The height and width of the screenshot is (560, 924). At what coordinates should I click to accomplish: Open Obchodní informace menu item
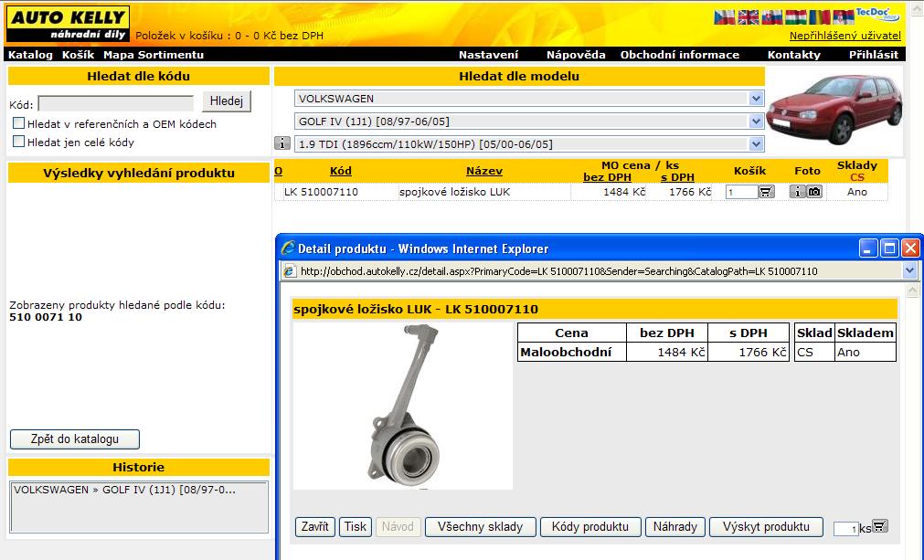[679, 55]
